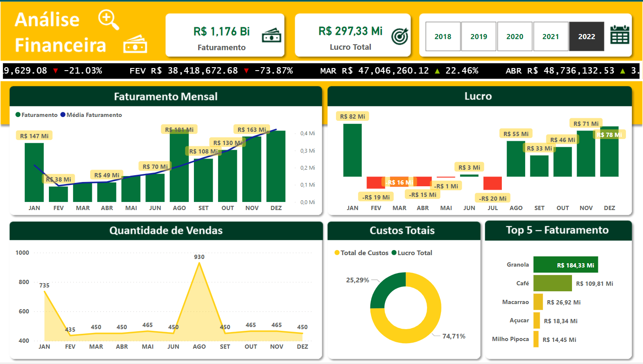Click the Açucar bar in Top 5
Screen dimensions: 643x364
click(x=537, y=321)
